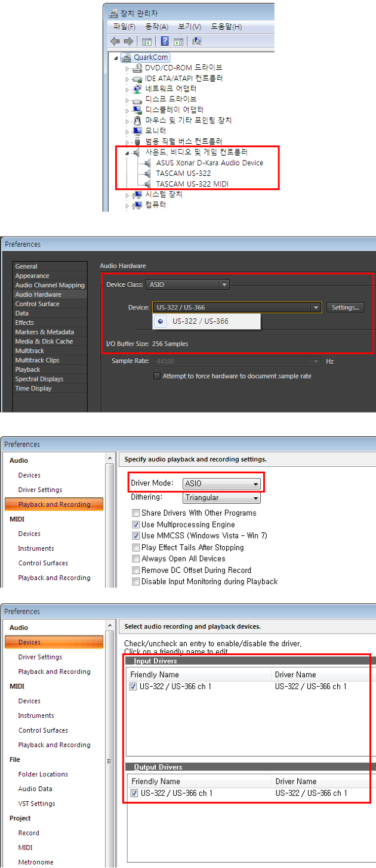Uncheck Use MMCSS (Windows Vista - Win 7)
Screen dimensions: 376x868
tap(135, 535)
